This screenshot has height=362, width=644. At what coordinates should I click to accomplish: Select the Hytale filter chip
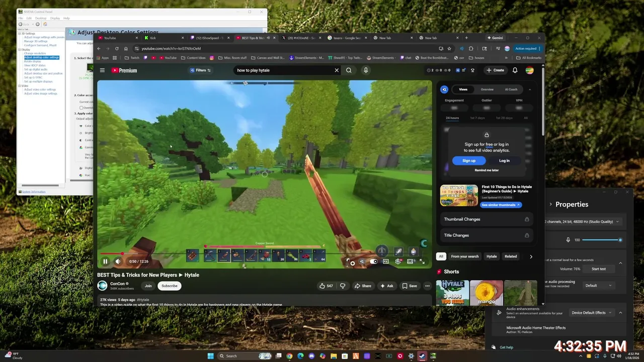pos(492,256)
